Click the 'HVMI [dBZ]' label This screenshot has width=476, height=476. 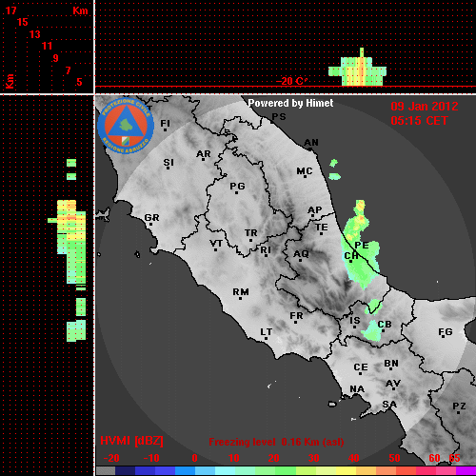click(131, 441)
